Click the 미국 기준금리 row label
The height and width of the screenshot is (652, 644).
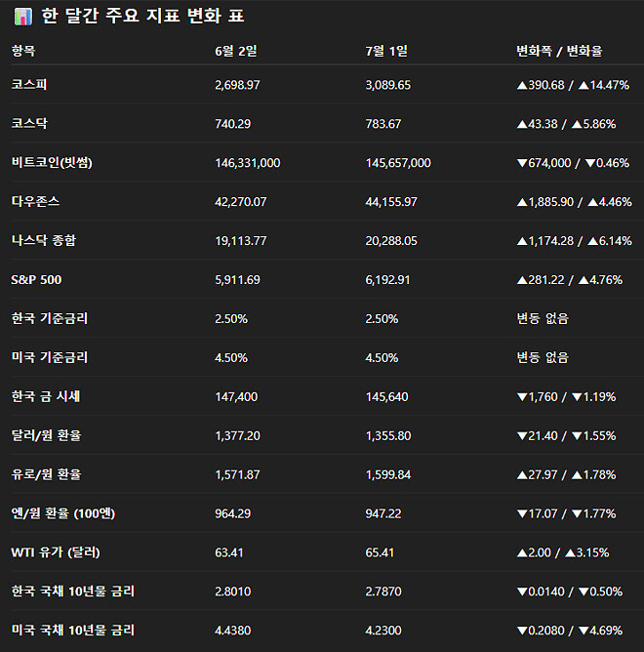tap(50, 357)
